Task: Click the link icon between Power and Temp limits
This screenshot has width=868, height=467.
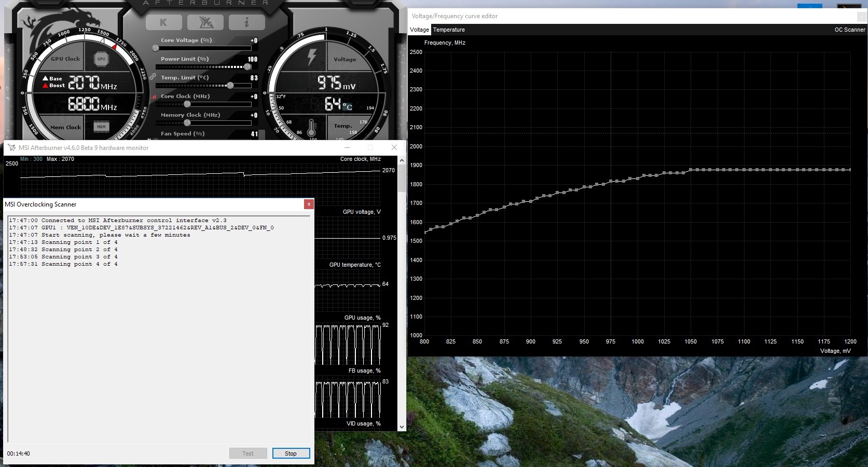Action: point(153,76)
